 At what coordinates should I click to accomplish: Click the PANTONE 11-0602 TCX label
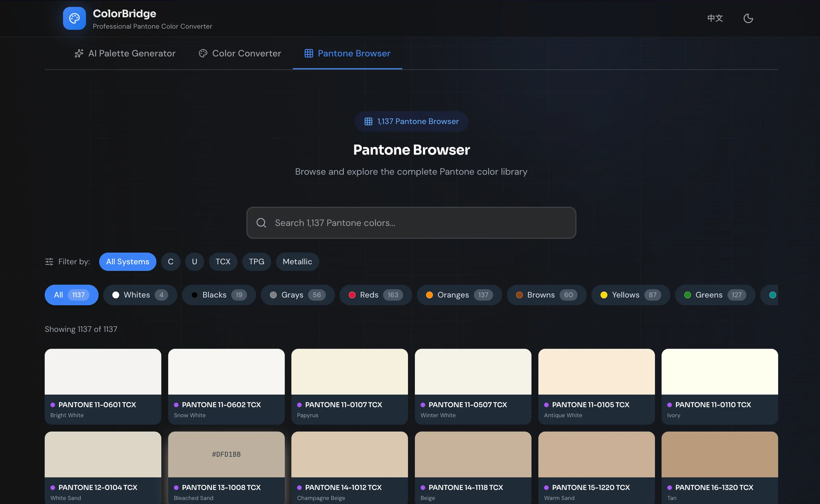click(221, 405)
